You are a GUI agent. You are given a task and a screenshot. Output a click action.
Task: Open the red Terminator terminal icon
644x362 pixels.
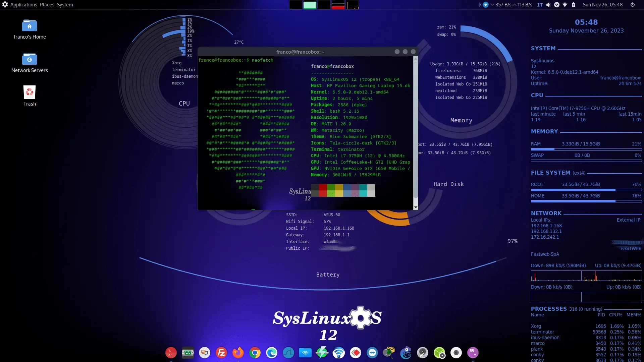[171, 353]
